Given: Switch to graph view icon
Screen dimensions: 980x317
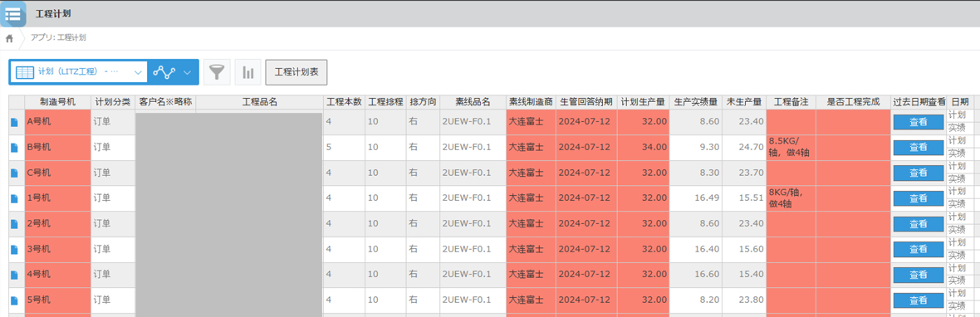Looking at the screenshot, I should (x=164, y=72).
